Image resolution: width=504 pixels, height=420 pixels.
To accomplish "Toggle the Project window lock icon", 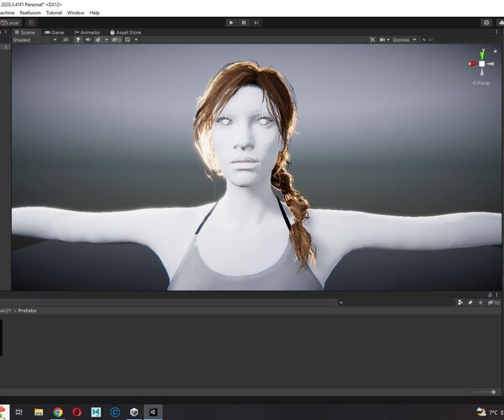I will [490, 295].
